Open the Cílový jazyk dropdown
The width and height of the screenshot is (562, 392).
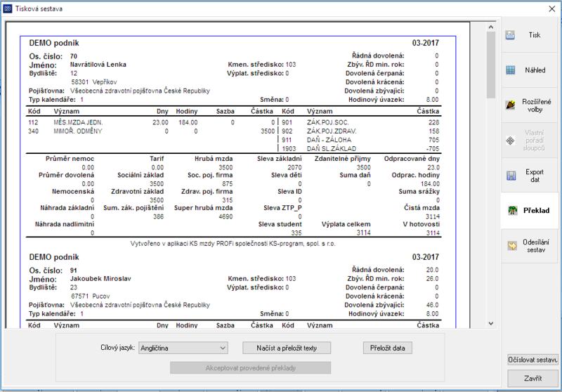point(183,348)
